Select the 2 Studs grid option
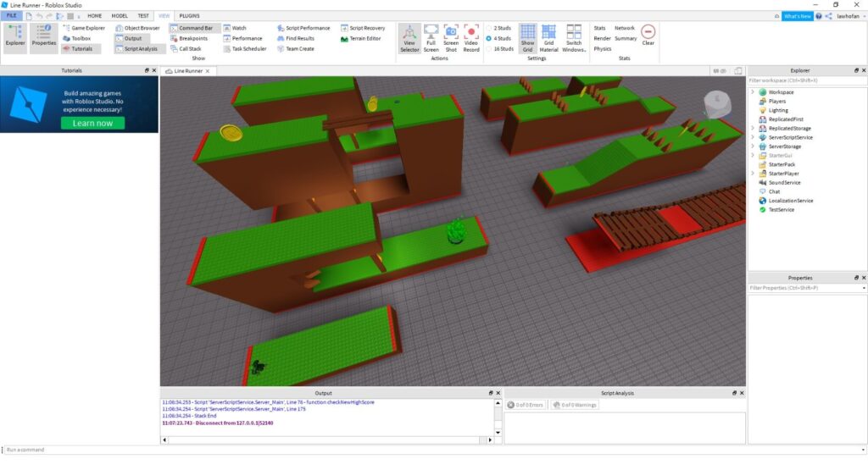Viewport: 868px width, 470px height. [498, 28]
